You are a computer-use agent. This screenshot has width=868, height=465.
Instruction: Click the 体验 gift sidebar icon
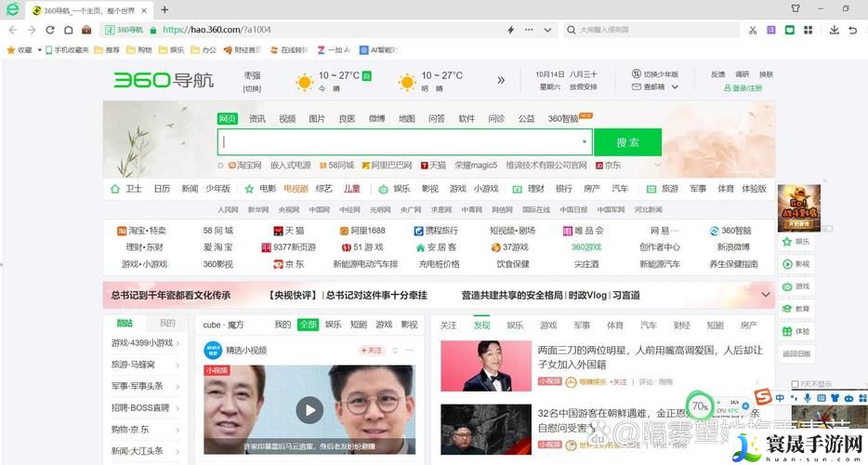point(787,331)
